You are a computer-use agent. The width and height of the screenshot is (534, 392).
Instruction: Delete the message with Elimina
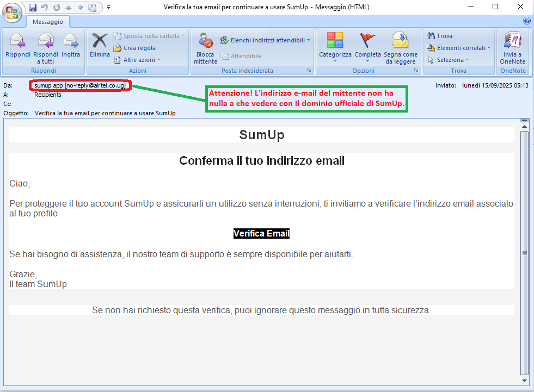[100, 46]
